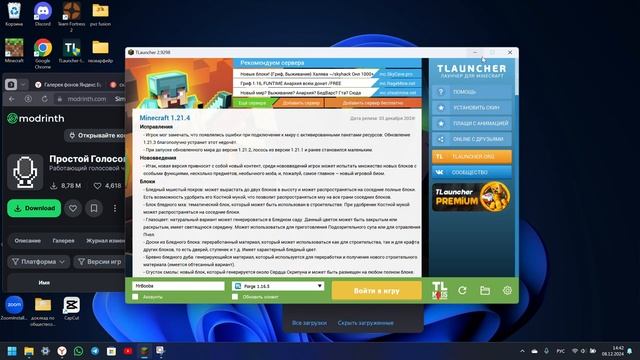Expand hidden system tray icons chevron
This screenshot has width=640, height=360.
[x=522, y=351]
